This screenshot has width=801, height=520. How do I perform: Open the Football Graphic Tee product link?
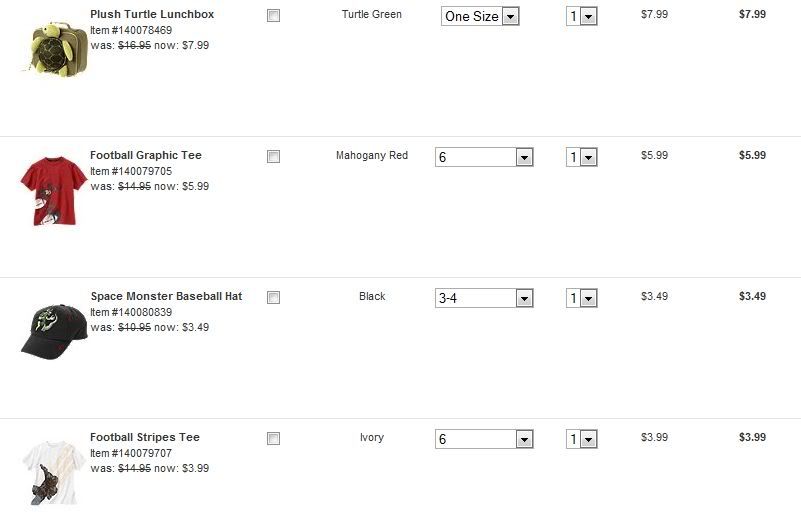(x=146, y=155)
